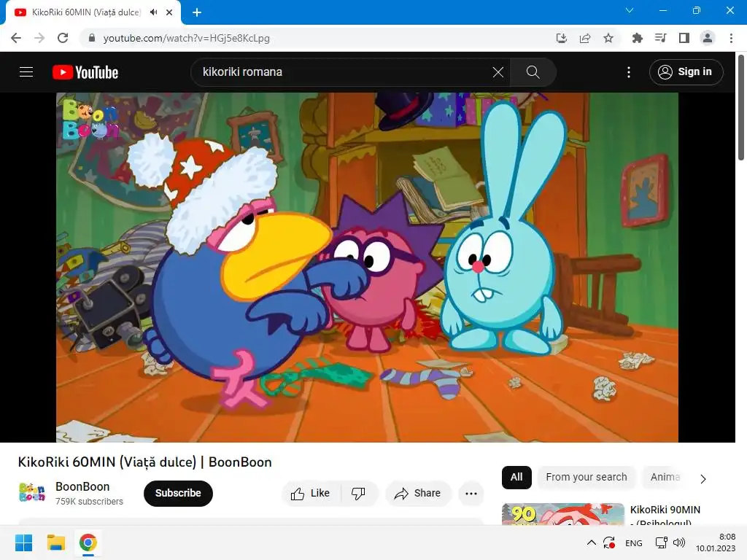Subscribe to the BoonBoon channel
The height and width of the screenshot is (560, 747).
coord(178,494)
